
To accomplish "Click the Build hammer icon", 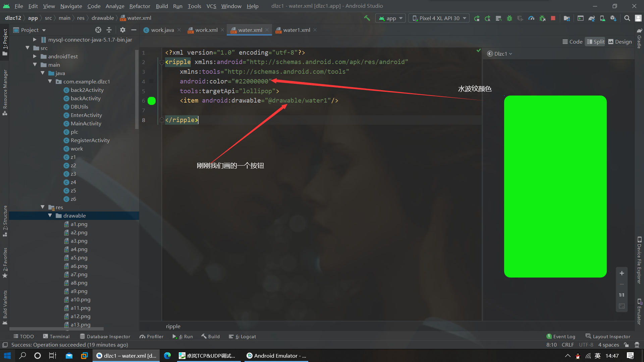I will coord(367,18).
